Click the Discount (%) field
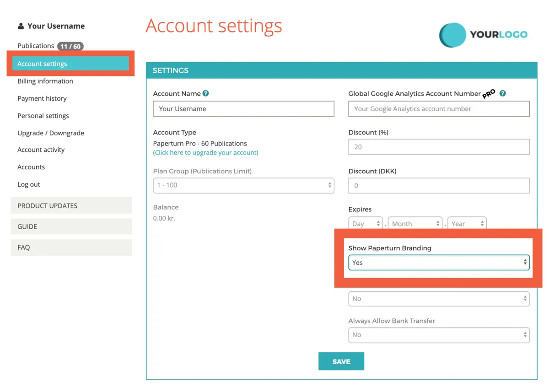Image resolution: width=549 pixels, height=392 pixels. [x=439, y=147]
